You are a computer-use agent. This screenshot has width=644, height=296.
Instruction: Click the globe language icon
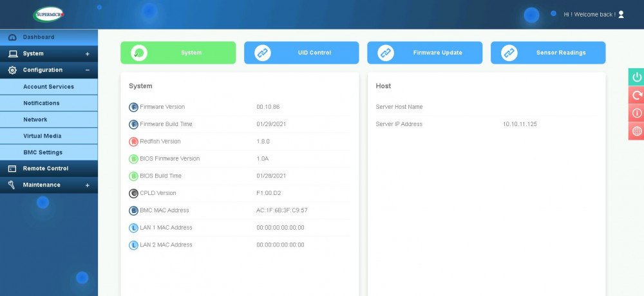pos(637,131)
